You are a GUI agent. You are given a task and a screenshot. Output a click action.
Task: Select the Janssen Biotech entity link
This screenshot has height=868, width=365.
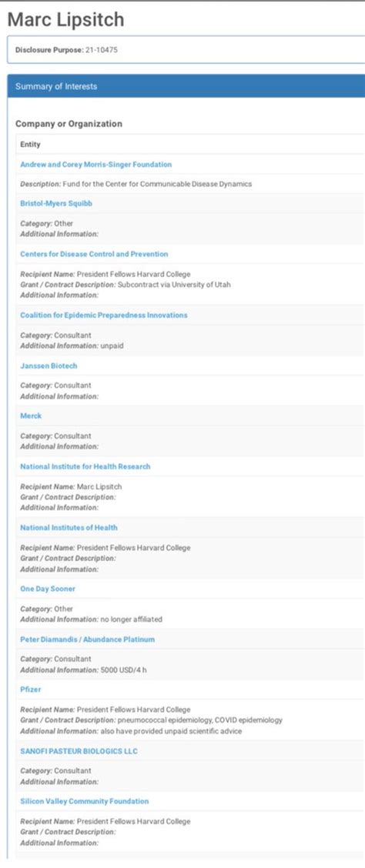click(49, 366)
